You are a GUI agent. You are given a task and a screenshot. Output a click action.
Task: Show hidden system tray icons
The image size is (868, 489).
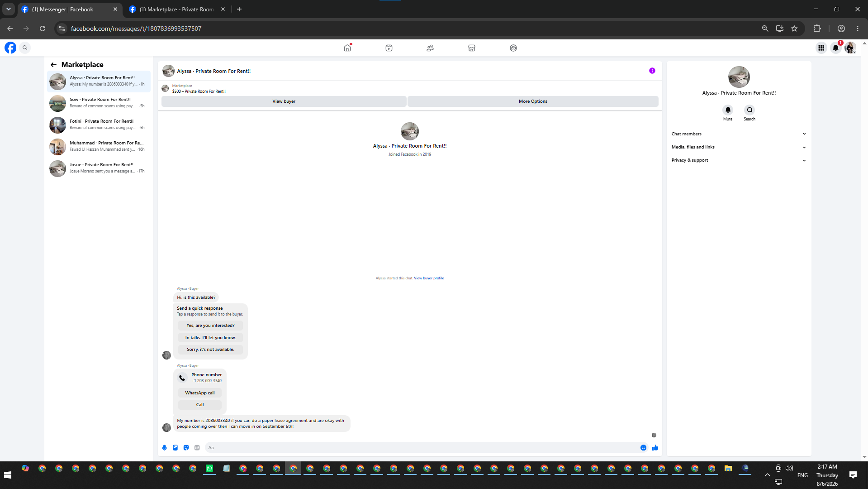coord(767,475)
